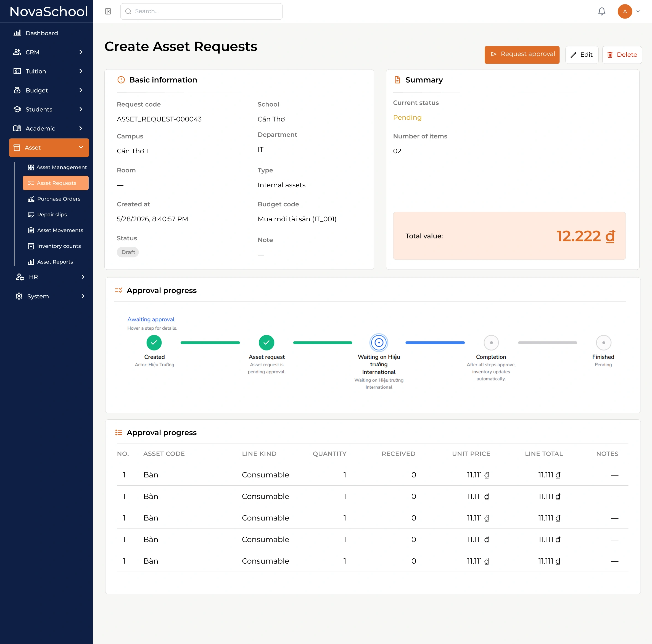Click the completed Asset request step circle
This screenshot has width=652, height=644.
266,342
